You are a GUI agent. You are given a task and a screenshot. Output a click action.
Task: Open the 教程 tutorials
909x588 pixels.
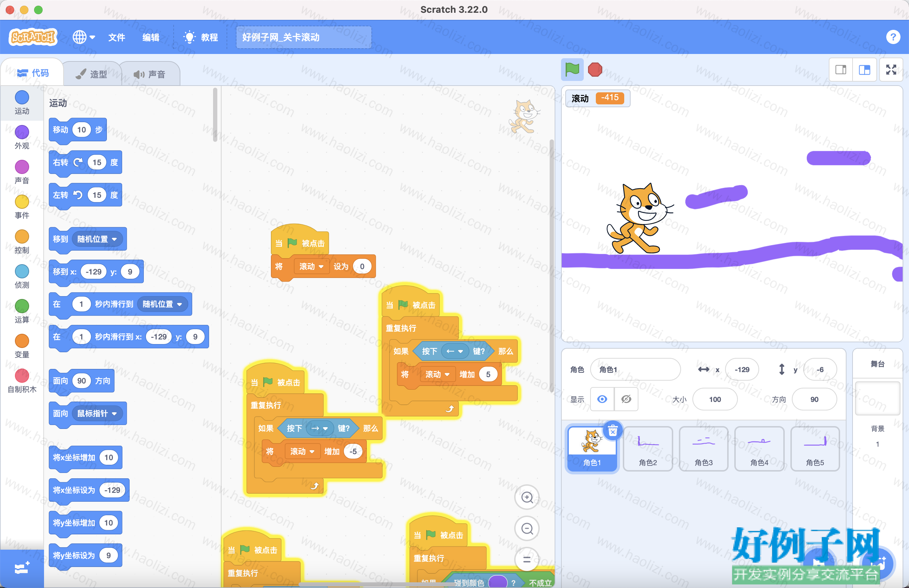coord(201,37)
